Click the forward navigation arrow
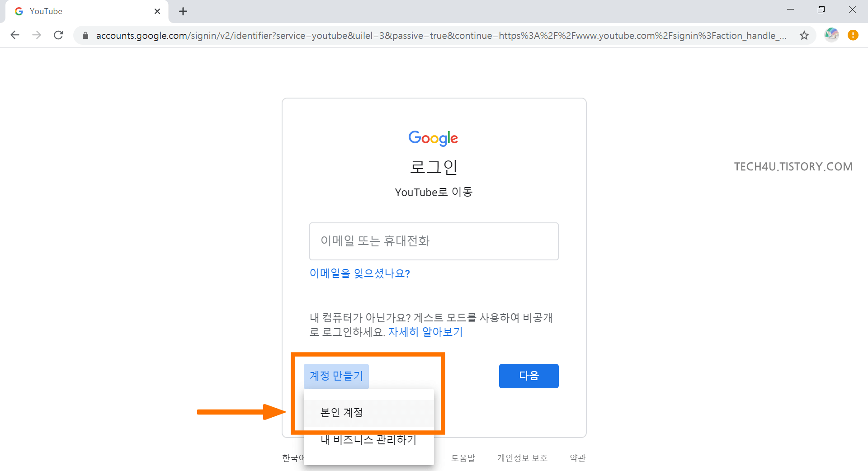868x471 pixels. point(37,35)
